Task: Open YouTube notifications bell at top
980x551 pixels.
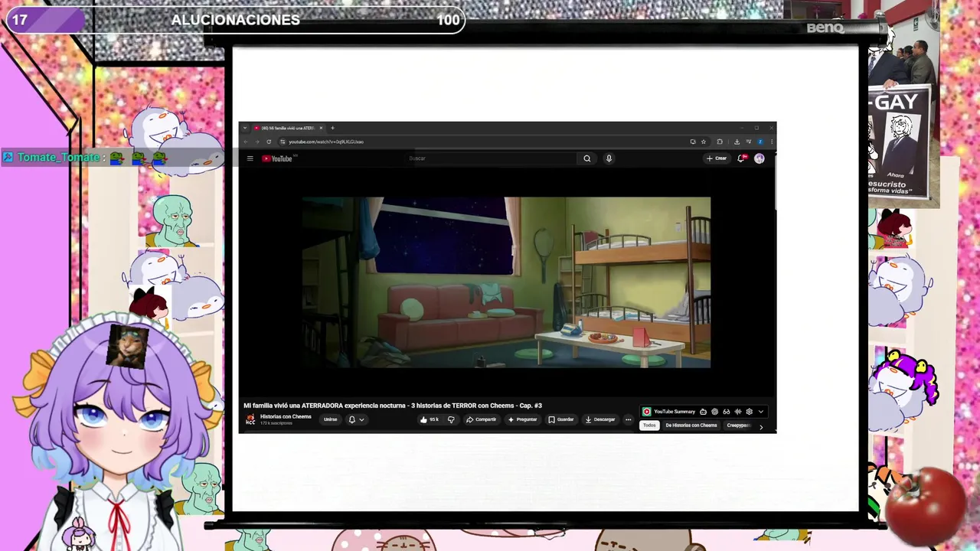Action: tap(741, 158)
